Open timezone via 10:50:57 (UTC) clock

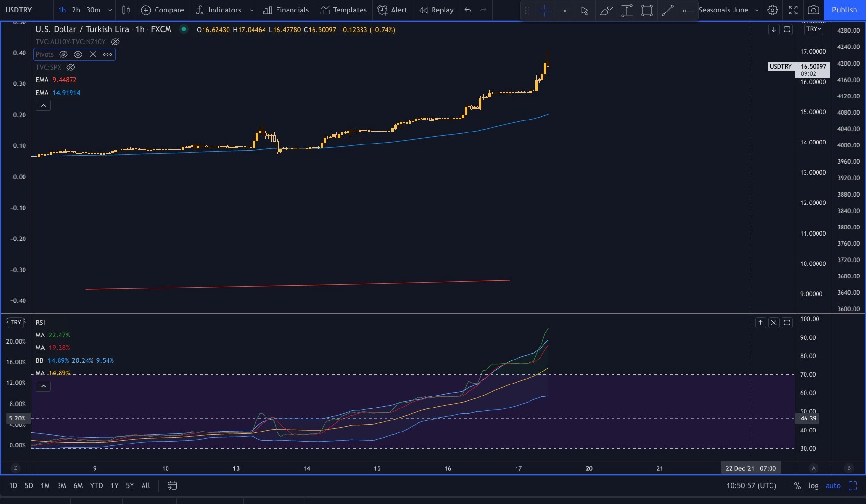751,486
